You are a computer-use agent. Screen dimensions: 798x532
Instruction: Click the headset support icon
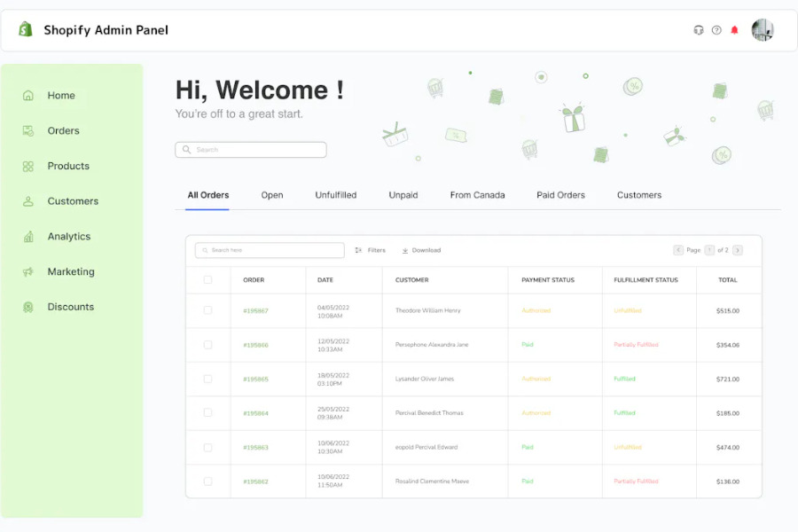click(x=699, y=29)
